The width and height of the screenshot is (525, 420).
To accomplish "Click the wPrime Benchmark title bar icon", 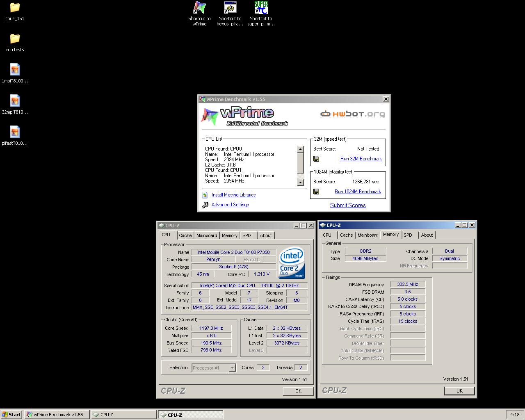I will click(x=202, y=99).
